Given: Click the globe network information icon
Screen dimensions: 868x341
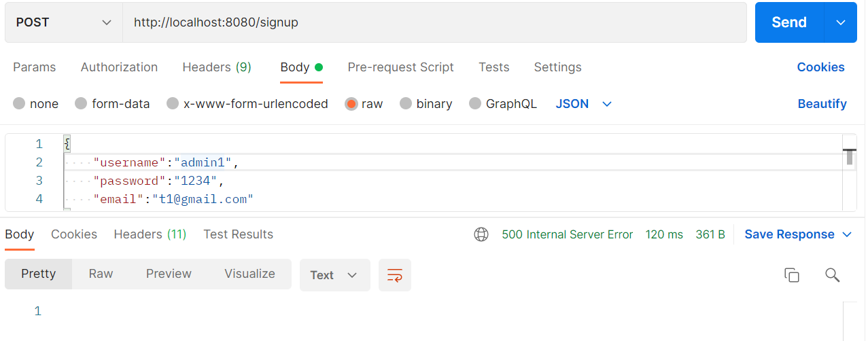Looking at the screenshot, I should coord(481,234).
